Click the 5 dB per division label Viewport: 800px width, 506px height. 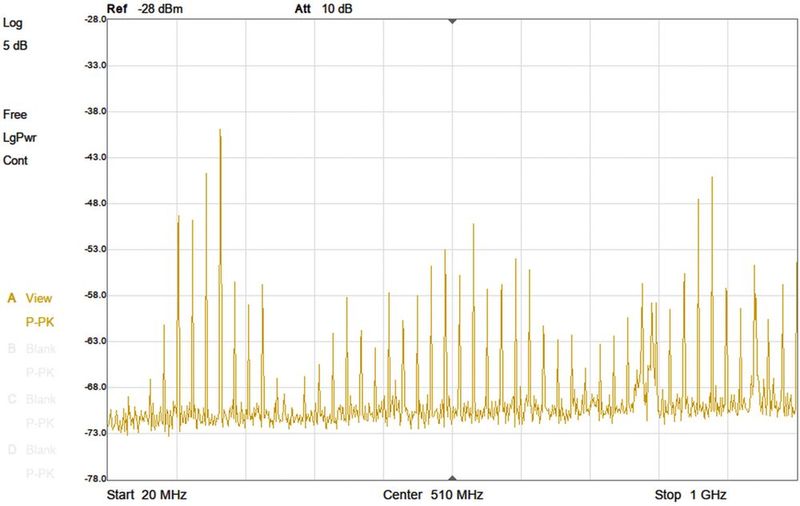point(15,45)
